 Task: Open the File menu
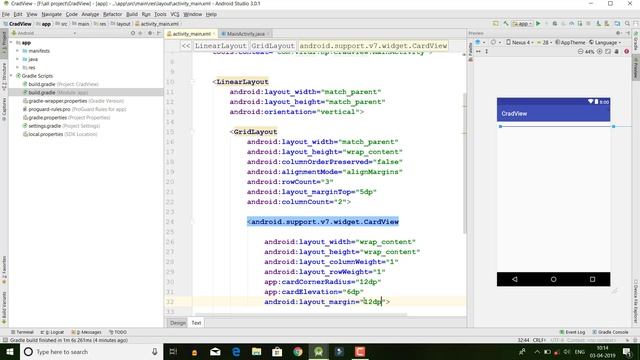coord(6,14)
